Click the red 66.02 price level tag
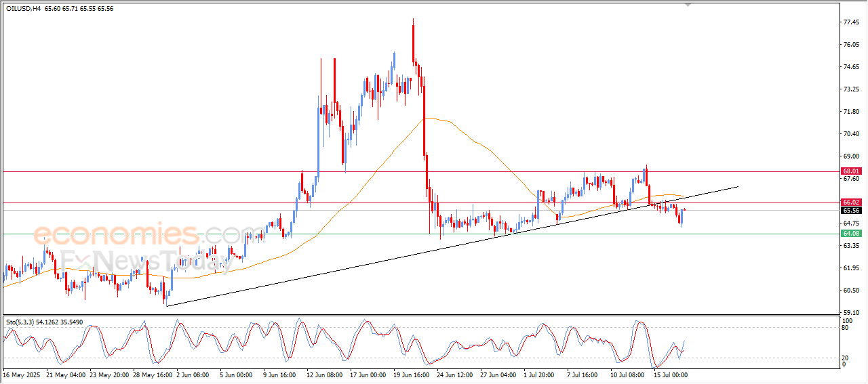Viewport: 868px width, 384px height. click(851, 202)
